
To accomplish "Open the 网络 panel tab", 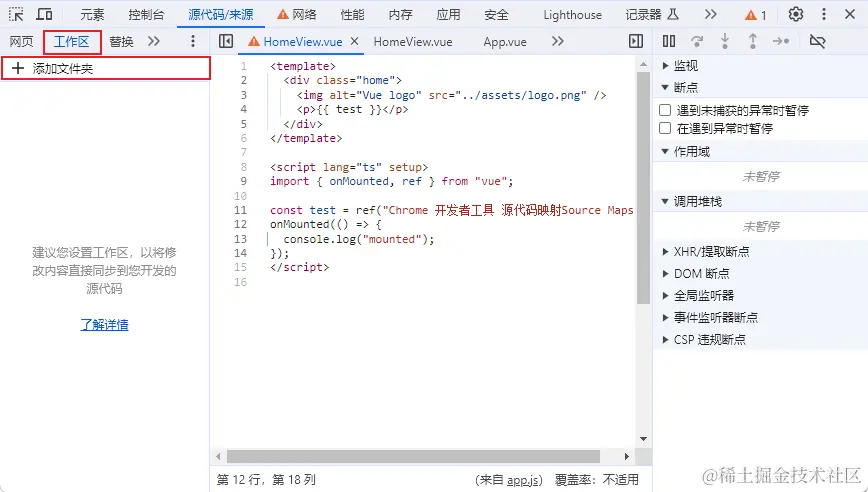I will click(297, 15).
